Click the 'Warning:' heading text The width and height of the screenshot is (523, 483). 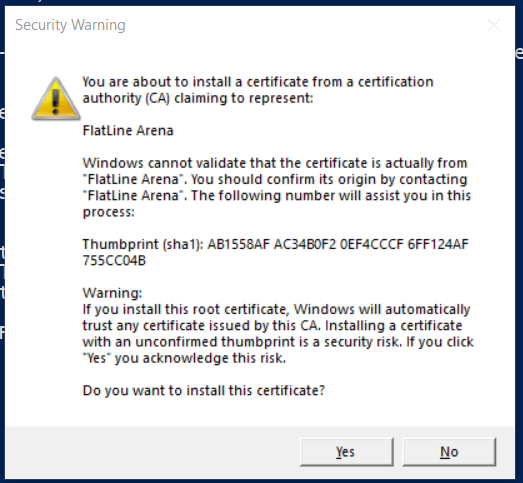click(112, 293)
